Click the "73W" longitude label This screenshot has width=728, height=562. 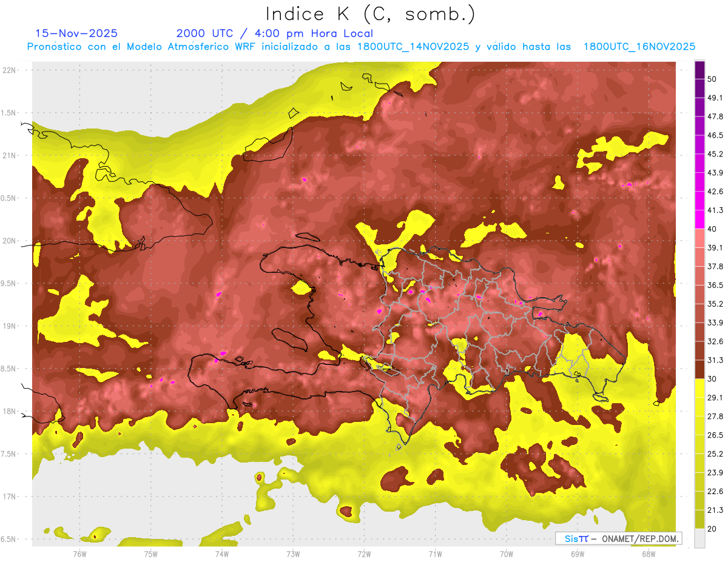[x=293, y=554]
